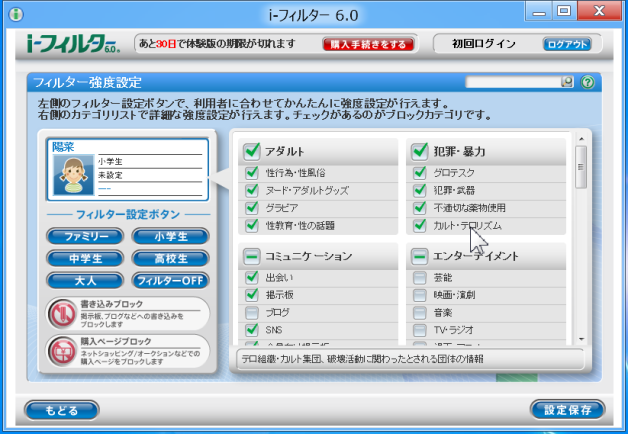This screenshot has height=434, width=628.
Task: Check the 映画・演劇 checkbox
Action: 420,295
